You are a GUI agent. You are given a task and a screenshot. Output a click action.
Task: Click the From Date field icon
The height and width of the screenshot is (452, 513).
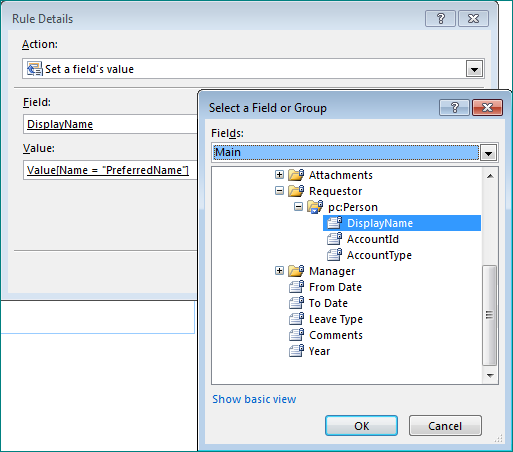pyautogui.click(x=296, y=287)
